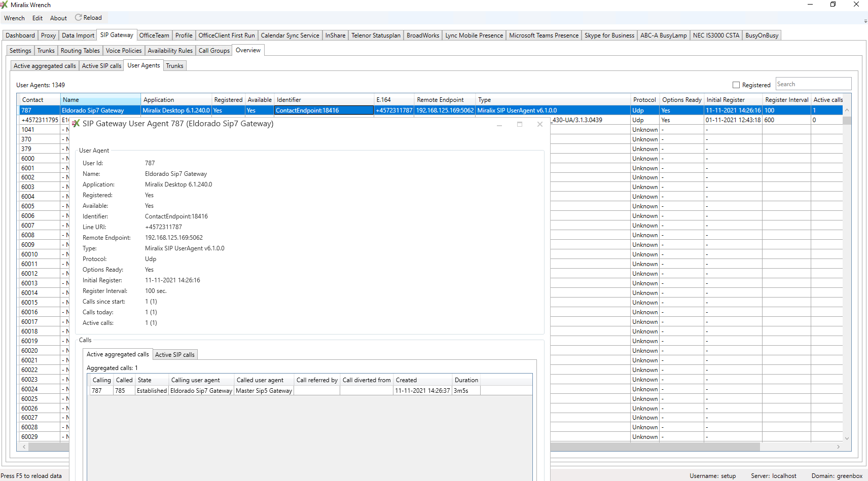Open the Calendar Sync Service tab
The image size is (868, 481).
(290, 35)
